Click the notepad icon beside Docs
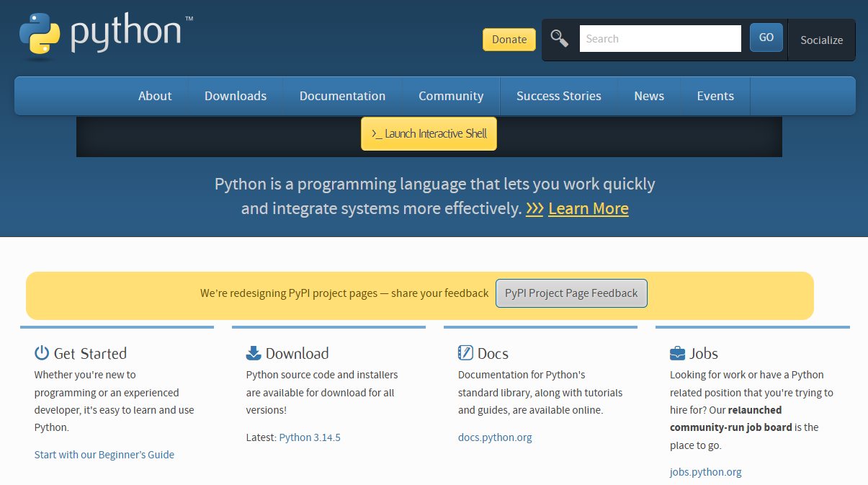Screen dimensions: 868x485 pos(465,353)
